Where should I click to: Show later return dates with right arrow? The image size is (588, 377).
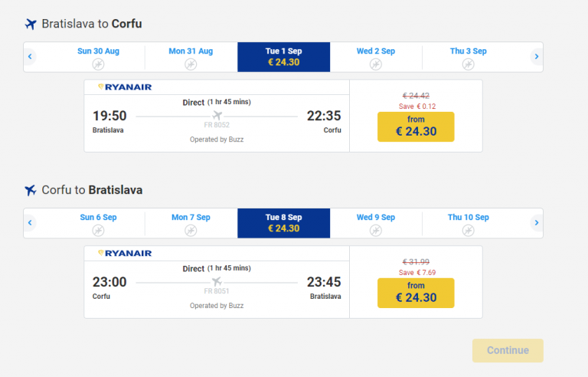click(536, 223)
